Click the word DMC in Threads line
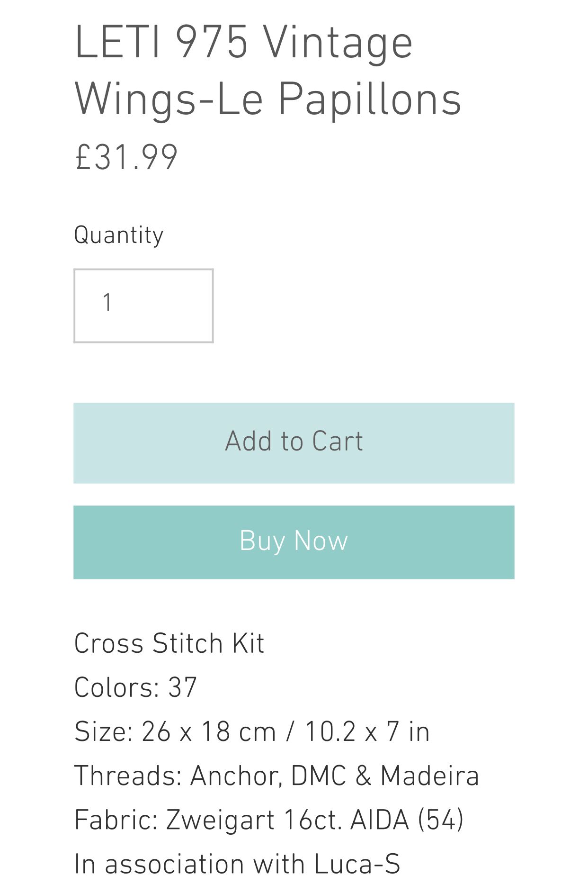Screen dimensions: 588x893 [318, 776]
